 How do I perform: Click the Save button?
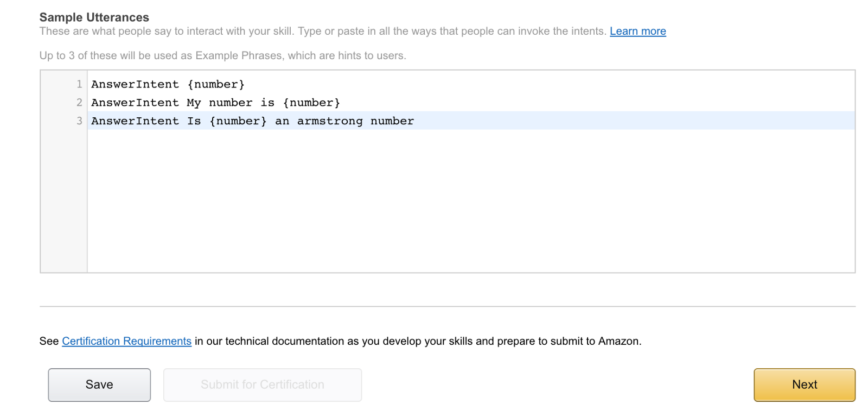click(99, 384)
